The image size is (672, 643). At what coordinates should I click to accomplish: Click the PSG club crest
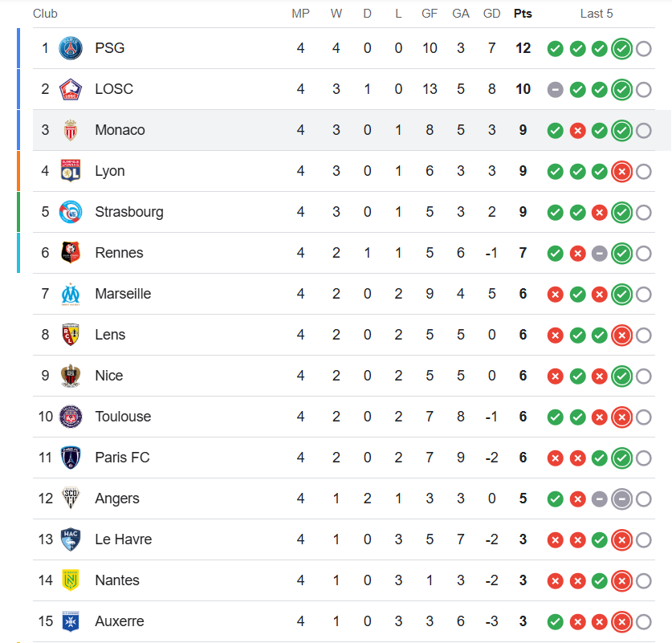[x=71, y=48]
